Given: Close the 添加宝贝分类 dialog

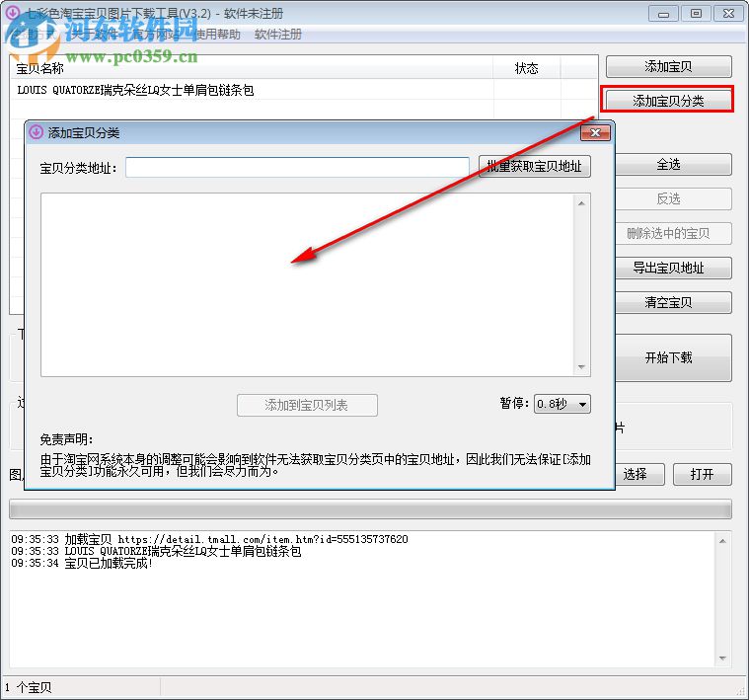Looking at the screenshot, I should (x=595, y=133).
